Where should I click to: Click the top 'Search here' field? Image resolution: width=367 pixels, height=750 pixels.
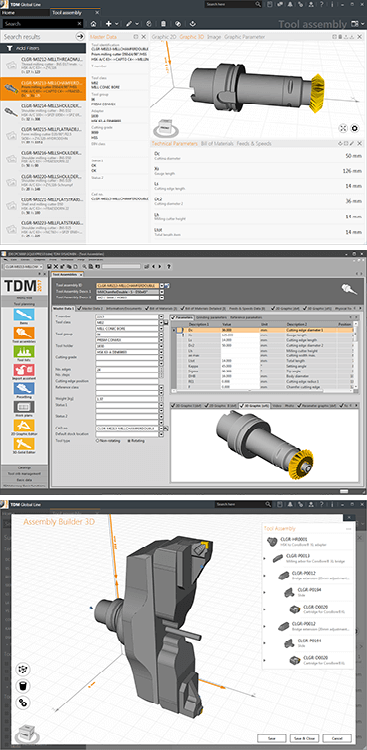(x=234, y=4)
